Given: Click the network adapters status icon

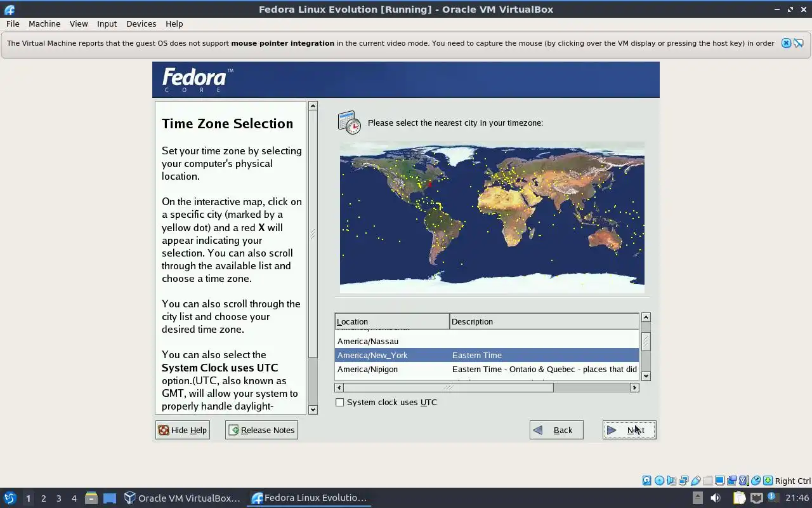Looking at the screenshot, I should (x=683, y=481).
